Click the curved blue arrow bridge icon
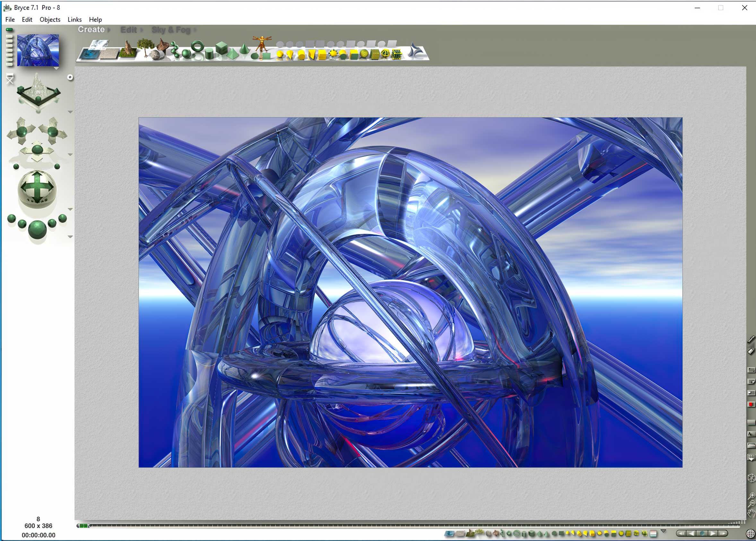The width and height of the screenshot is (756, 541). point(415,50)
